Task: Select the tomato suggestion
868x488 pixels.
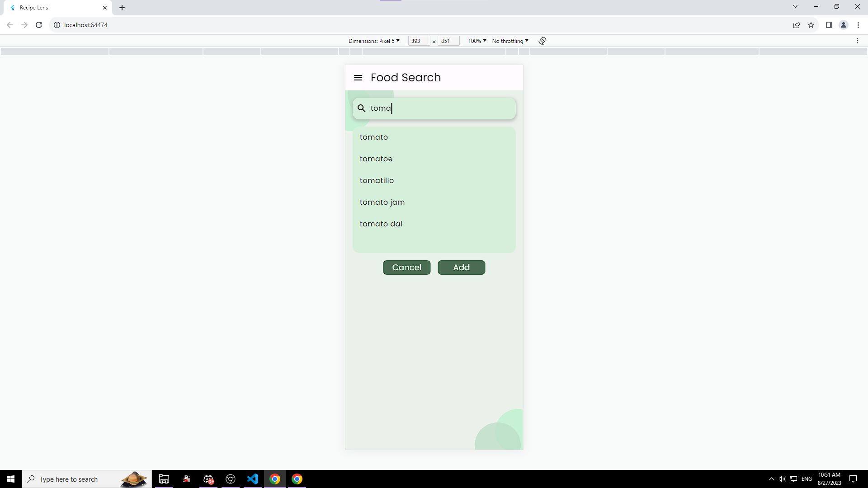Action: tap(374, 137)
